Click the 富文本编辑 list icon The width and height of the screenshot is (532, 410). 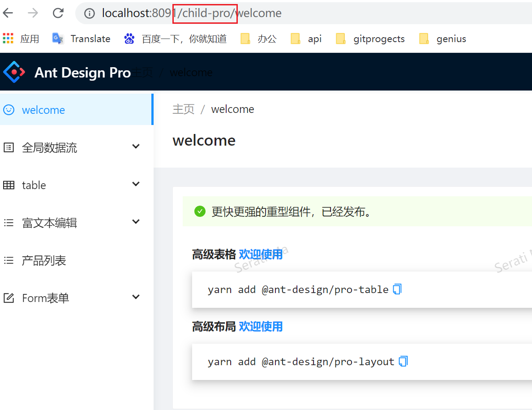point(9,223)
